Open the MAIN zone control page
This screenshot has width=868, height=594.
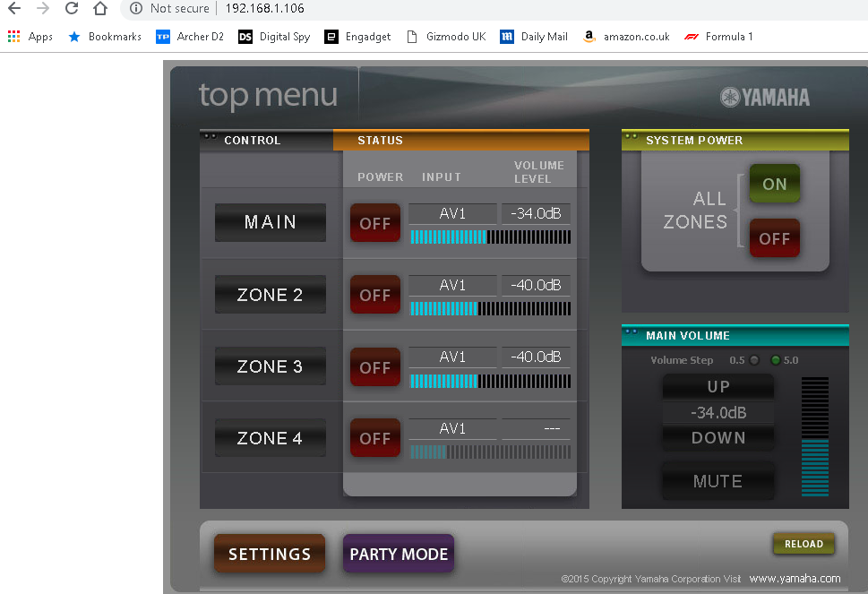(270, 222)
